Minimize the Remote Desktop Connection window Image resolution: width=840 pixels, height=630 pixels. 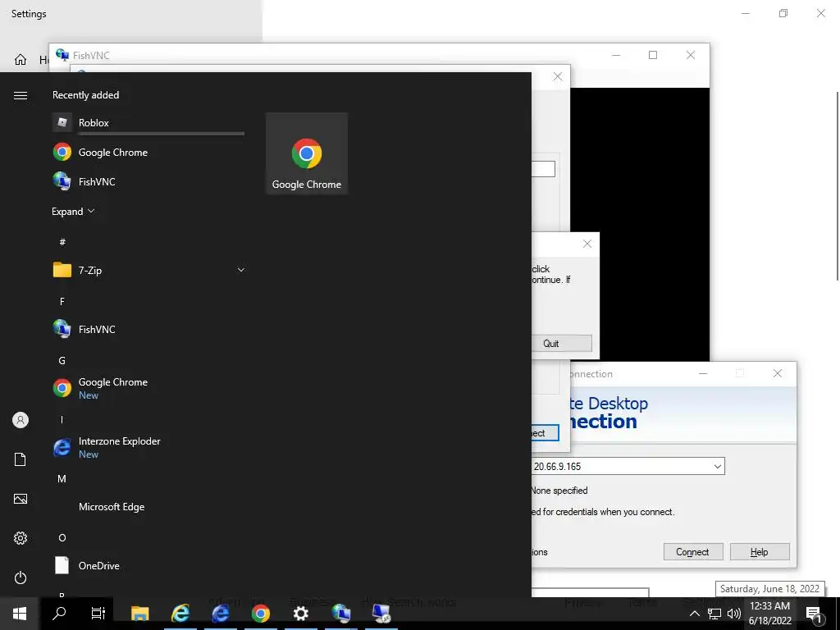click(703, 373)
